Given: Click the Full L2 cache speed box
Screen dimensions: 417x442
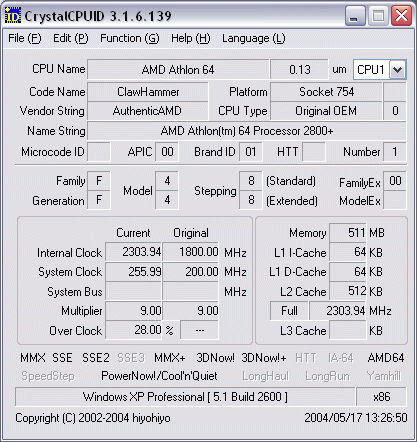Looking at the screenshot, I should click(x=289, y=311).
